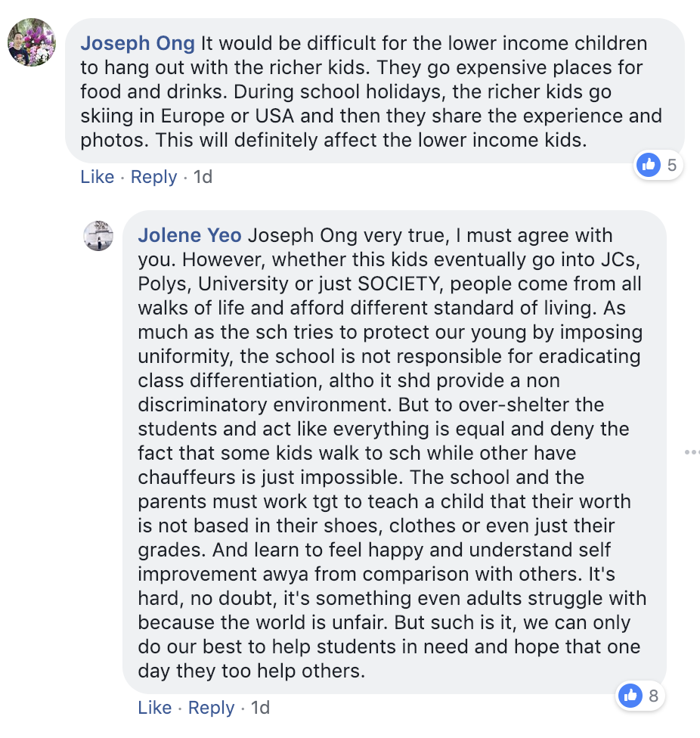700x738 pixels.
Task: Click the blue thumbs-up icon on Jolene's reply
Action: tap(630, 695)
